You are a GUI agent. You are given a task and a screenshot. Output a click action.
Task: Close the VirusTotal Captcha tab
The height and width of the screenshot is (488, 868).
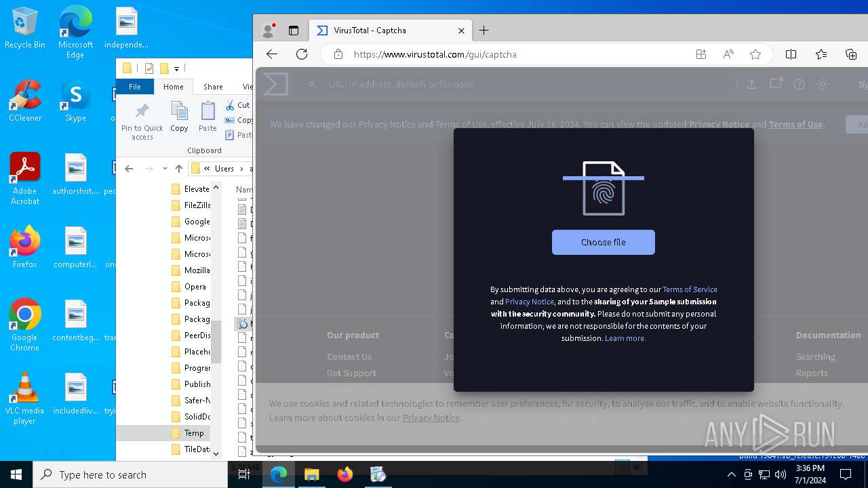pyautogui.click(x=461, y=30)
